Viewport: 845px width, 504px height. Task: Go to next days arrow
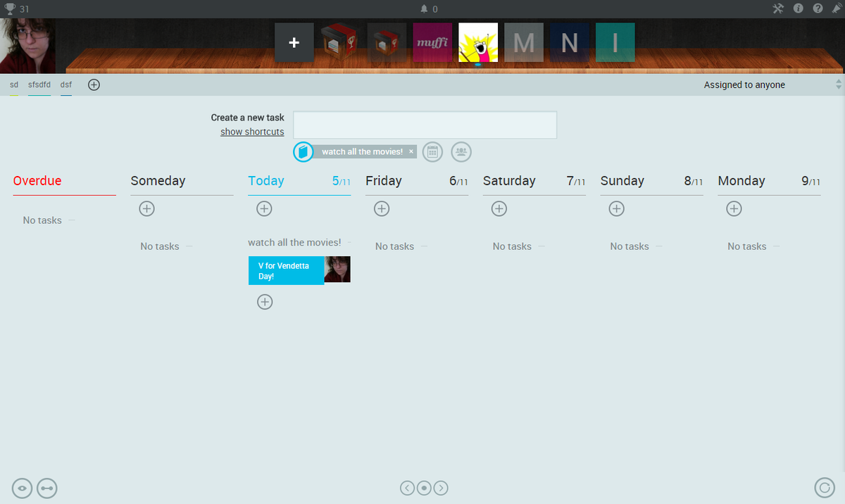[441, 488]
